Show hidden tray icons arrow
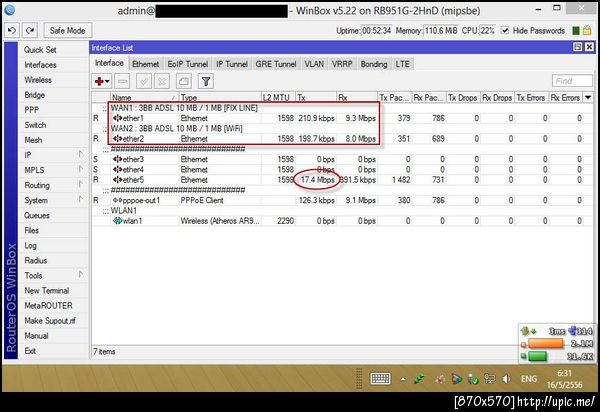Viewport: 600px width, 412px height. click(403, 379)
